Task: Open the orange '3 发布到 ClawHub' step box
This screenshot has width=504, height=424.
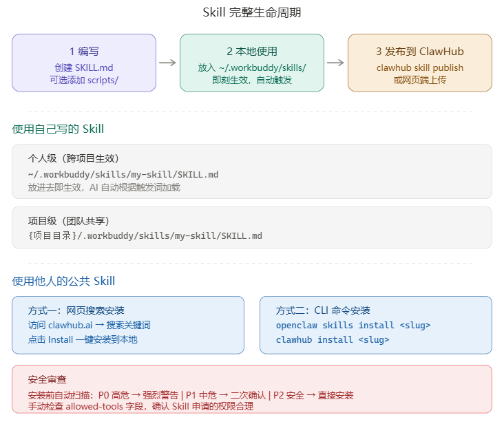Action: [x=420, y=63]
